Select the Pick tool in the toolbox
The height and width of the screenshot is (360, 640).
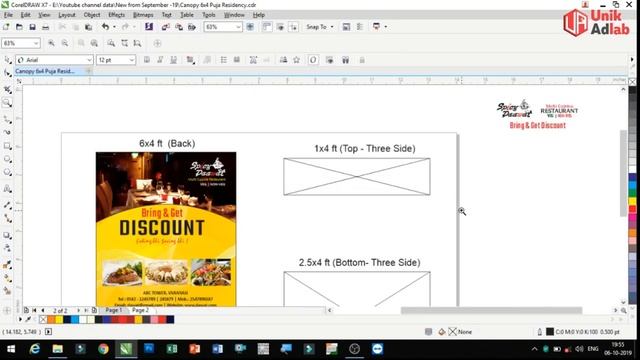click(7, 60)
